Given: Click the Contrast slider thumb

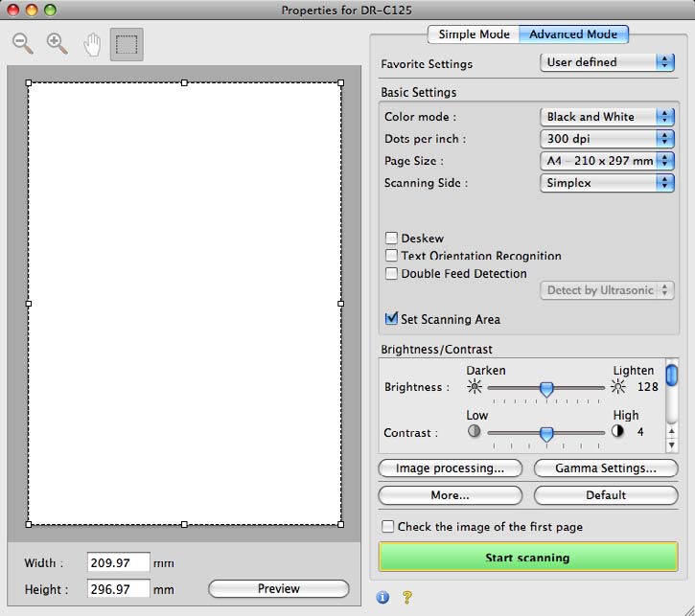Looking at the screenshot, I should point(546,434).
